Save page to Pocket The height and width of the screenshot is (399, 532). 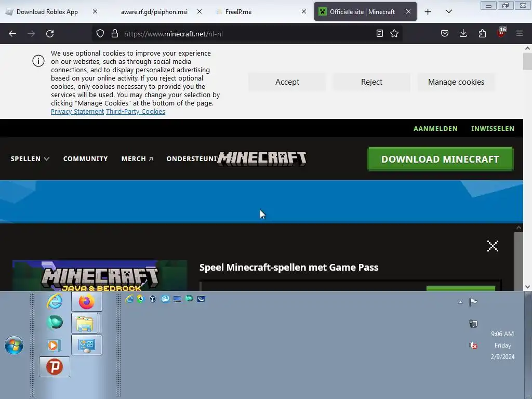point(445,33)
